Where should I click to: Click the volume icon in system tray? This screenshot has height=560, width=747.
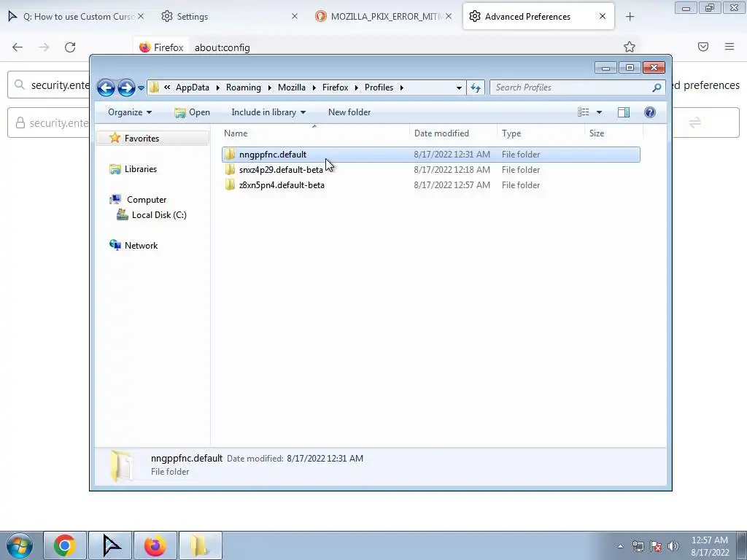tap(673, 546)
